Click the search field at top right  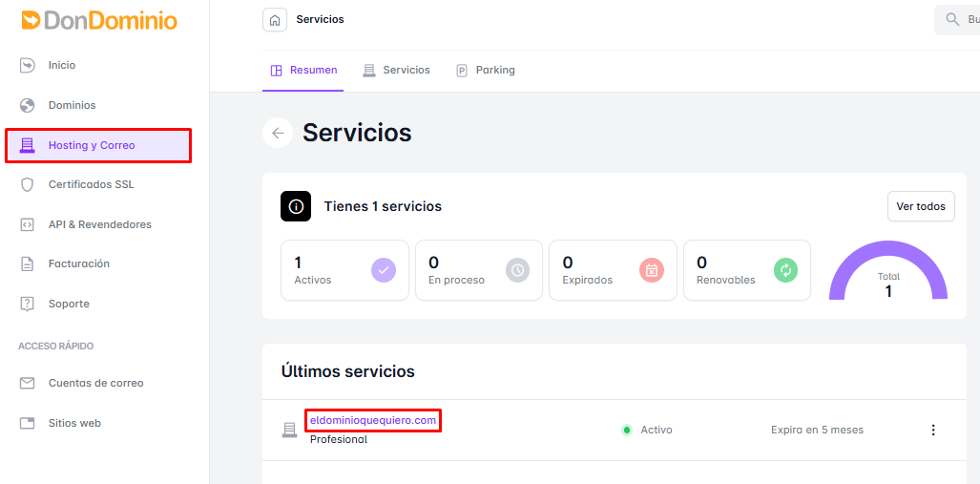[957, 20]
